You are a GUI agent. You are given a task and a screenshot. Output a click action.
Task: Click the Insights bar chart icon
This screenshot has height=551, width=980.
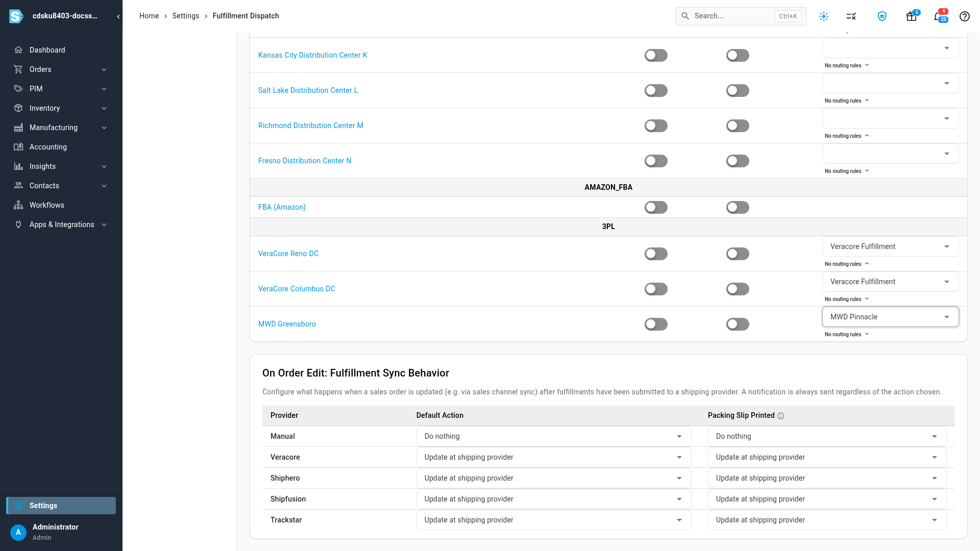click(18, 166)
